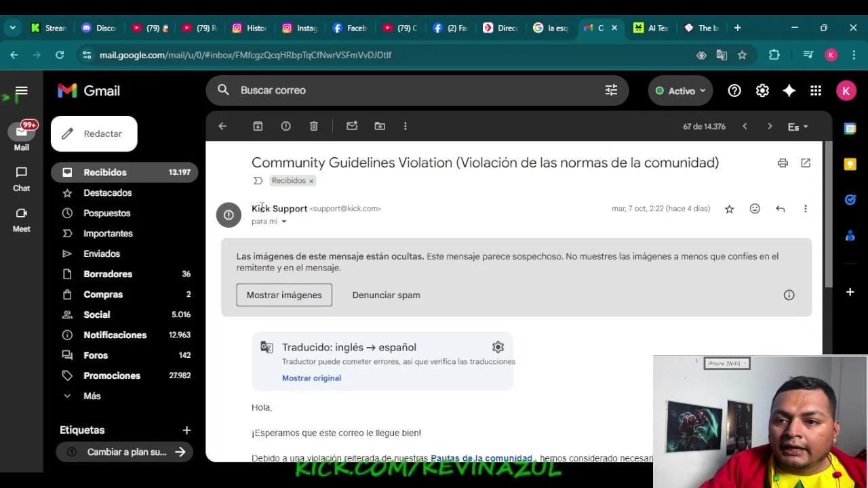Open Google Calendar side panel icon
This screenshot has width=868, height=488.
850,129
